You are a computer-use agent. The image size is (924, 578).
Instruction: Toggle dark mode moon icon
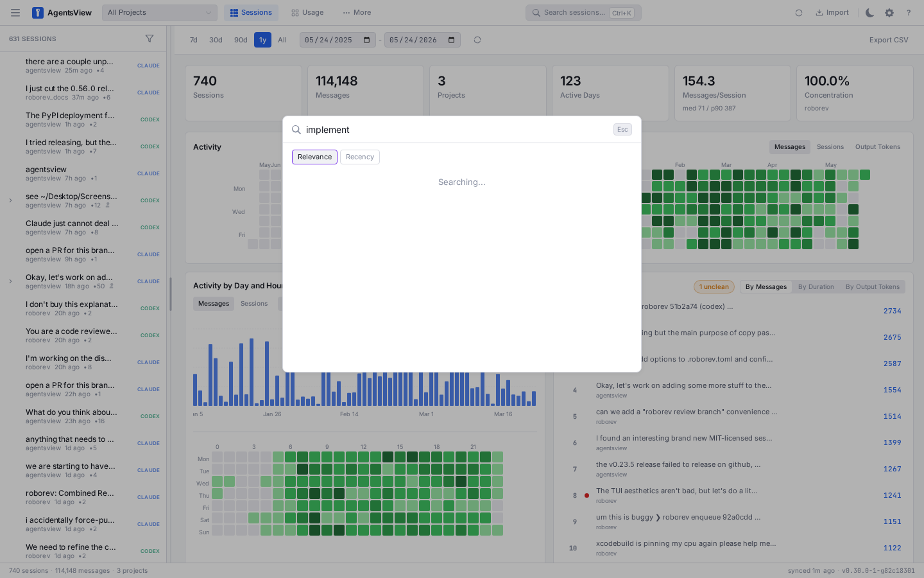tap(870, 13)
